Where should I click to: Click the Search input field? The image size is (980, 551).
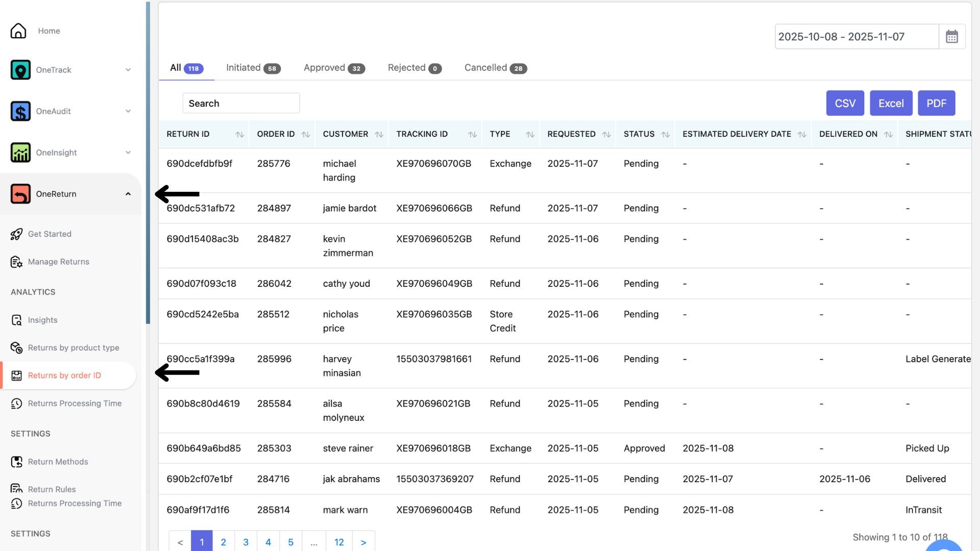pos(241,103)
